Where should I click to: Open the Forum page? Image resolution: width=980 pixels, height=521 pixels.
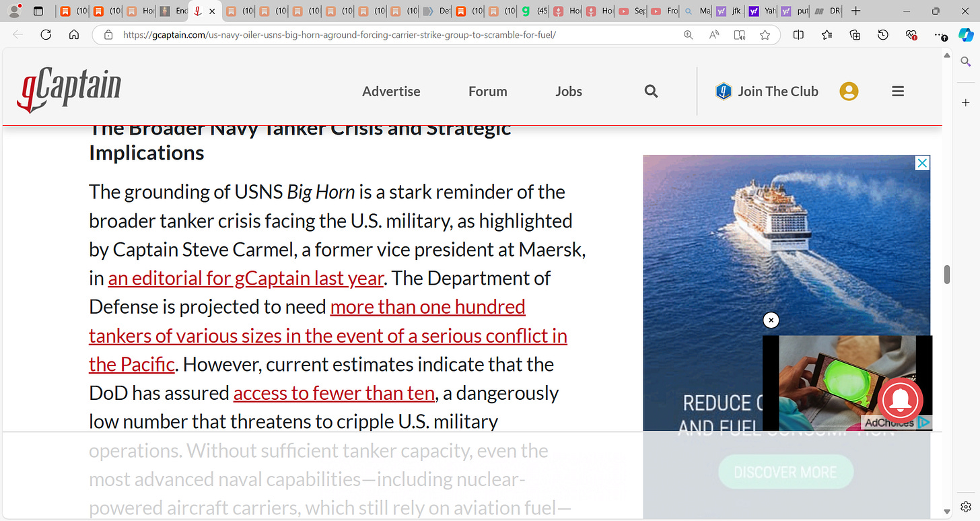(488, 91)
